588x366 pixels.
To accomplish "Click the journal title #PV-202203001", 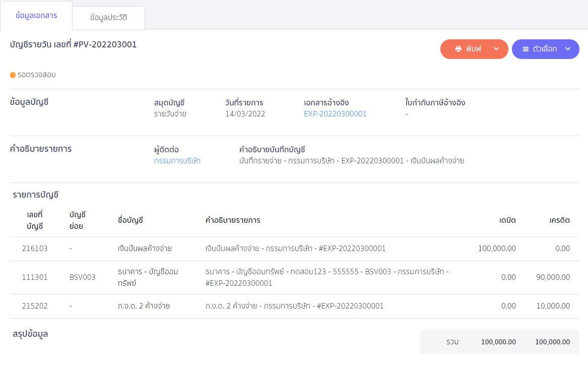I will [x=105, y=44].
